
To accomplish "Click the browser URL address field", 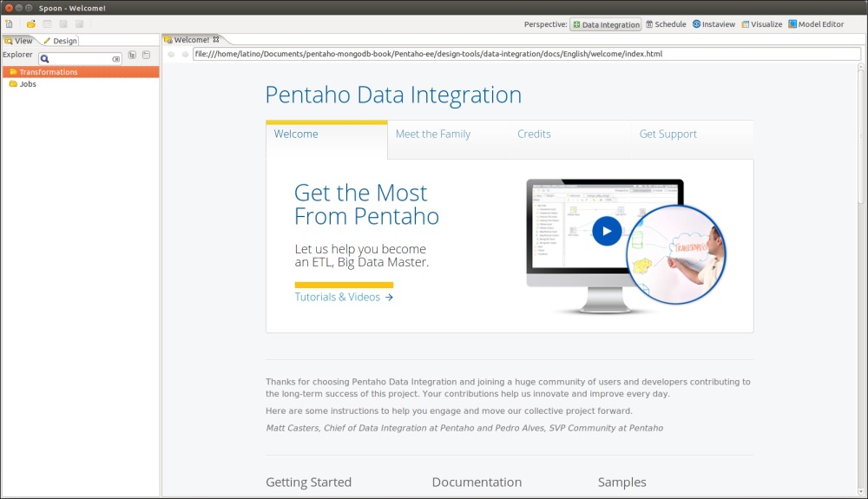I will 527,54.
